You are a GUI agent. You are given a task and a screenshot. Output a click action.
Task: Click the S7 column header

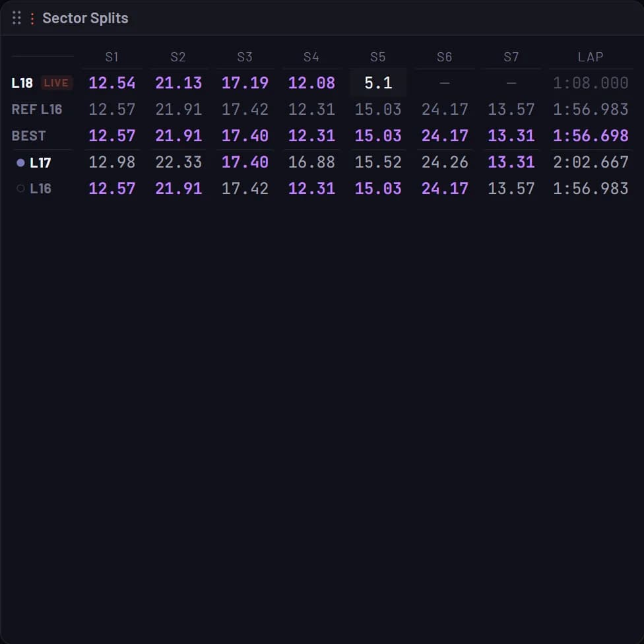[x=511, y=57]
